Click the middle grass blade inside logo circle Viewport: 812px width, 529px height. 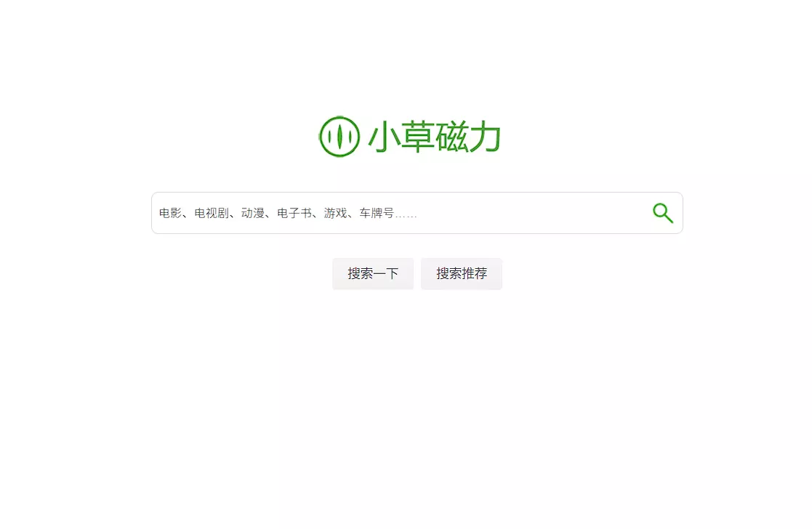point(339,137)
